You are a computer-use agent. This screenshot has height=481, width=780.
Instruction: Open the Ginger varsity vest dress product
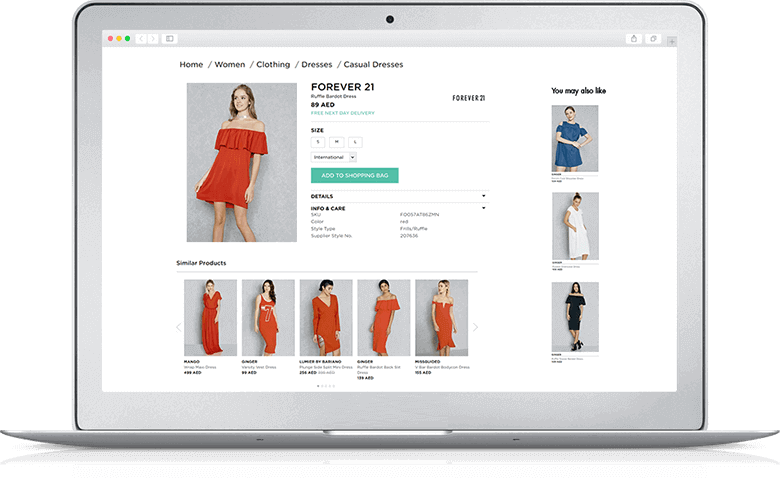(268, 317)
